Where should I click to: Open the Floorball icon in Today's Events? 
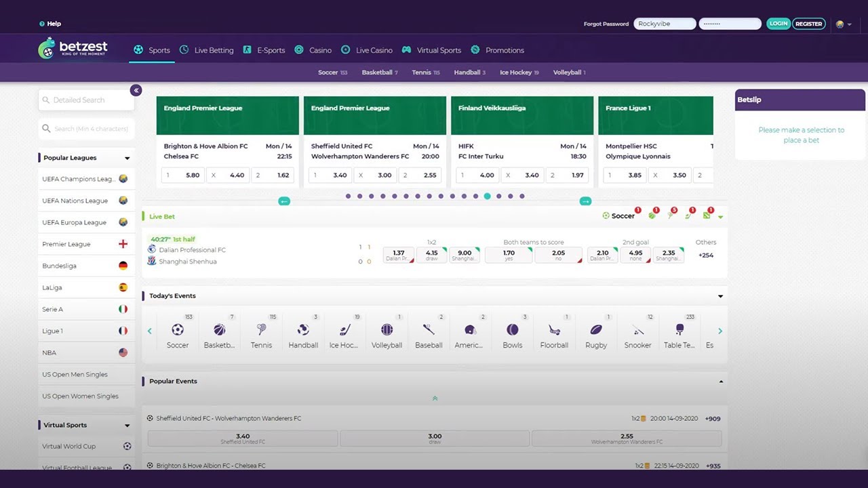(554, 330)
